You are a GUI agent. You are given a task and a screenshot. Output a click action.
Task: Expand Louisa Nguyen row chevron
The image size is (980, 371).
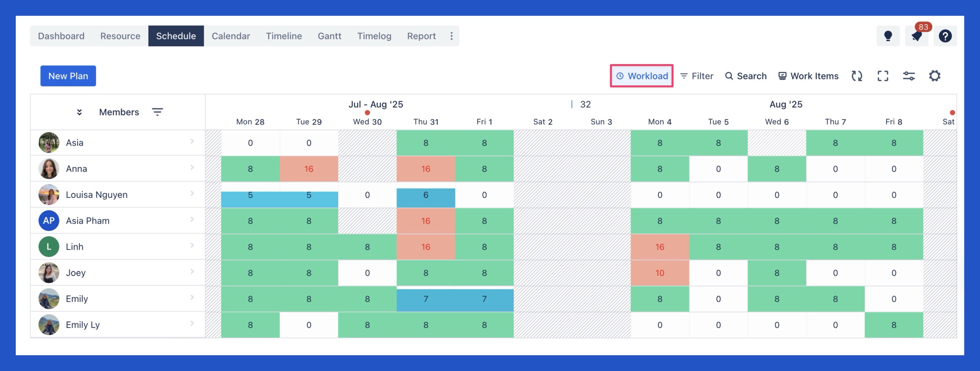click(192, 193)
